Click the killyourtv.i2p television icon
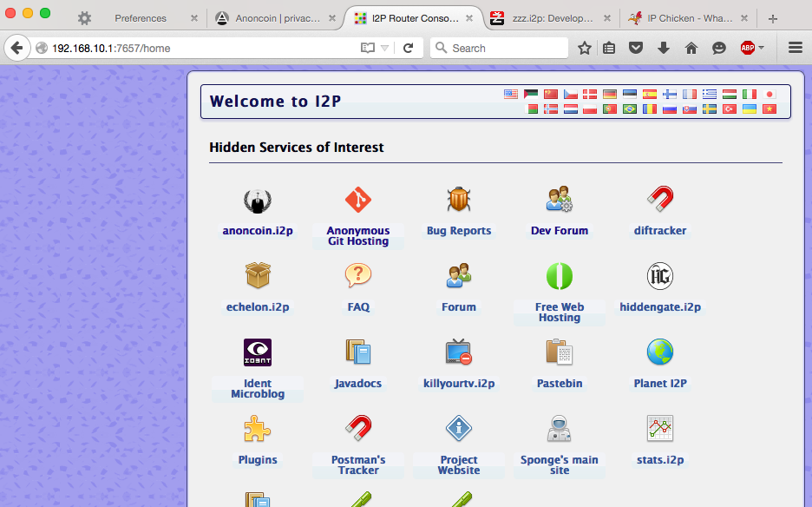This screenshot has height=507, width=812. 459,352
